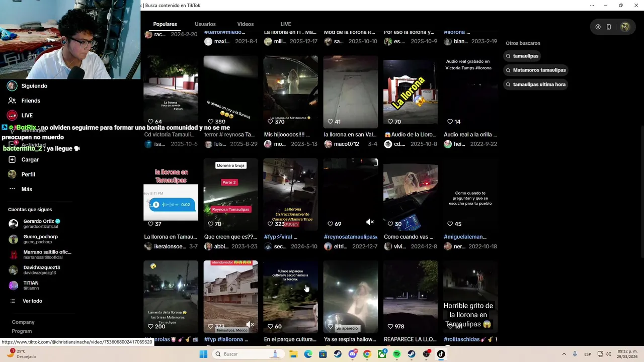The image size is (644, 362).
Task: Open OBS Studio from taskbar
Action: coord(426,354)
